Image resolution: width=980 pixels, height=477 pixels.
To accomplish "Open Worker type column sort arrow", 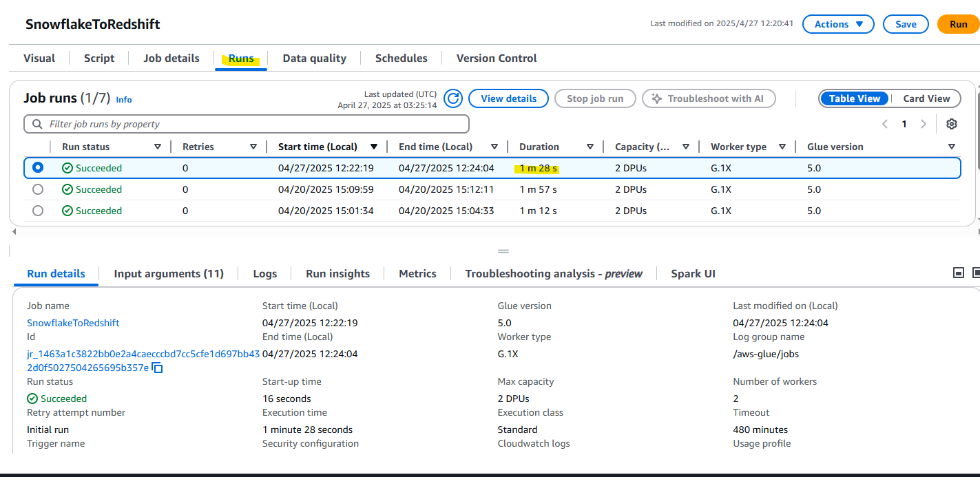I will [782, 147].
